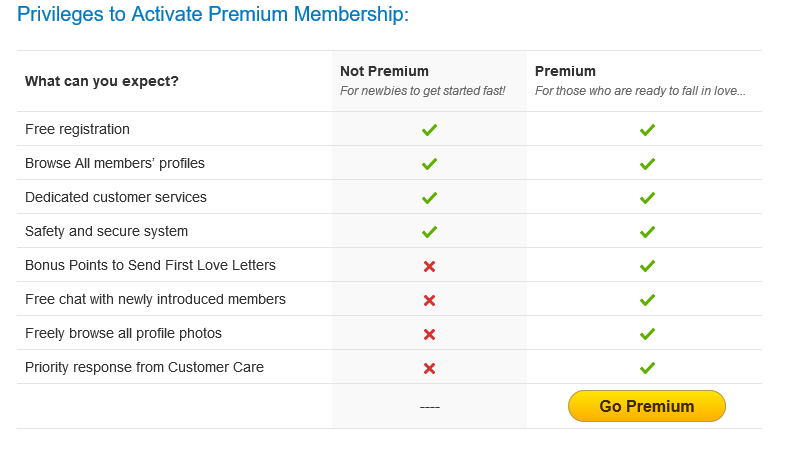The width and height of the screenshot is (789, 462).
Task: Click red cross for Freely browse profile photos
Action: 429,334
